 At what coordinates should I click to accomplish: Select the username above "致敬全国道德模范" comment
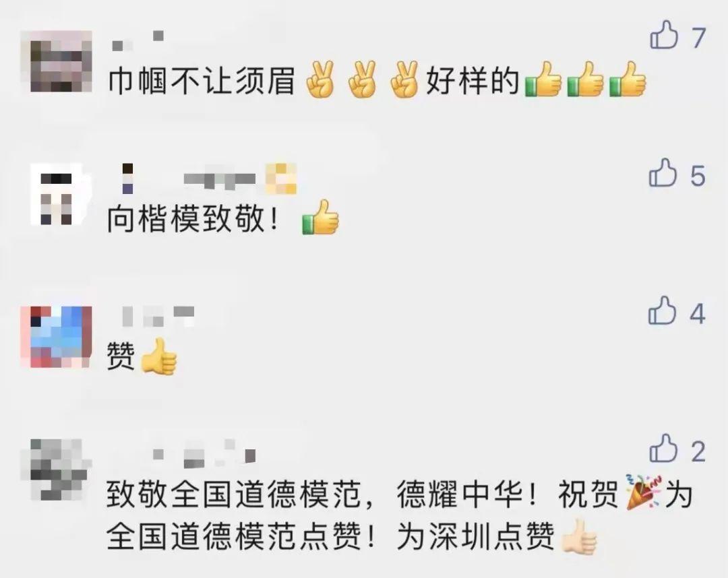204,453
